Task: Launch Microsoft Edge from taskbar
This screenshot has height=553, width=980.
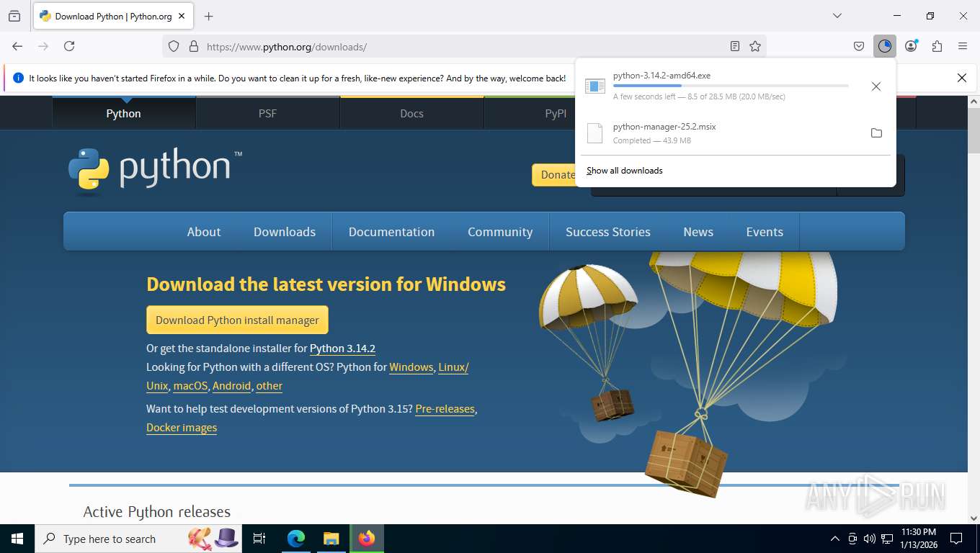Action: [x=296, y=539]
